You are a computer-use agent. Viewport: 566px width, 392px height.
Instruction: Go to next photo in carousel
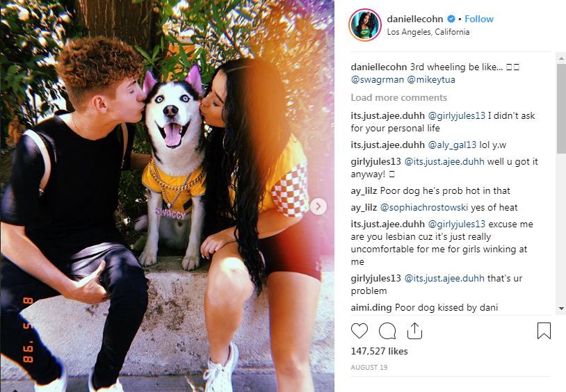tap(318, 206)
